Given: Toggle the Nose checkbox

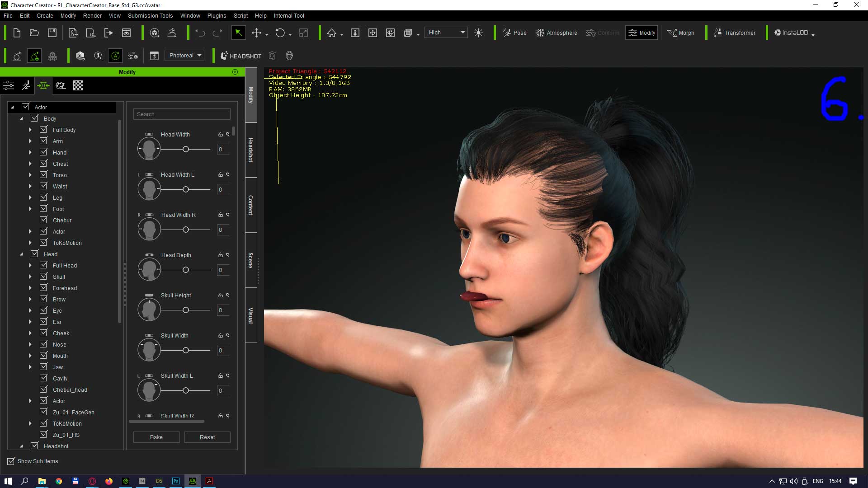Looking at the screenshot, I should click(x=43, y=344).
